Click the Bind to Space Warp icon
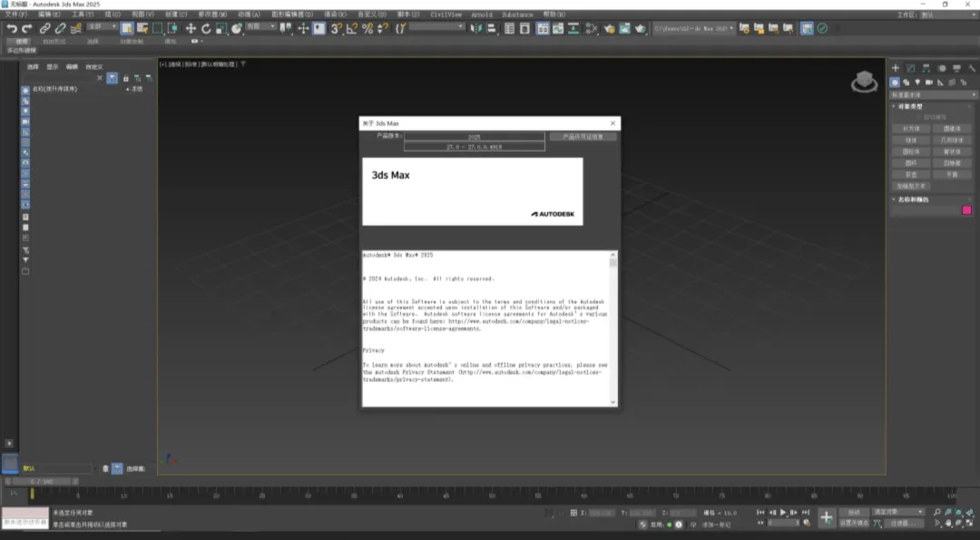This screenshot has width=980, height=540. pos(75,28)
